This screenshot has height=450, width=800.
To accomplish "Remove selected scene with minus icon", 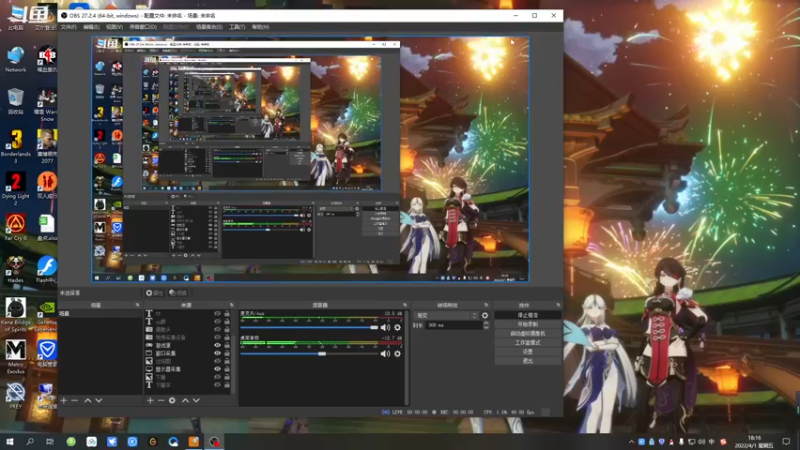I will point(74,401).
